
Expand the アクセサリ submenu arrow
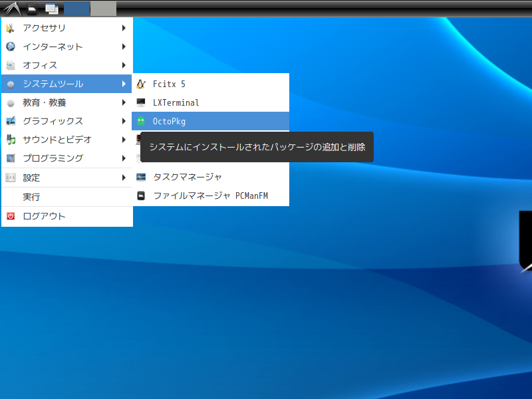124,28
